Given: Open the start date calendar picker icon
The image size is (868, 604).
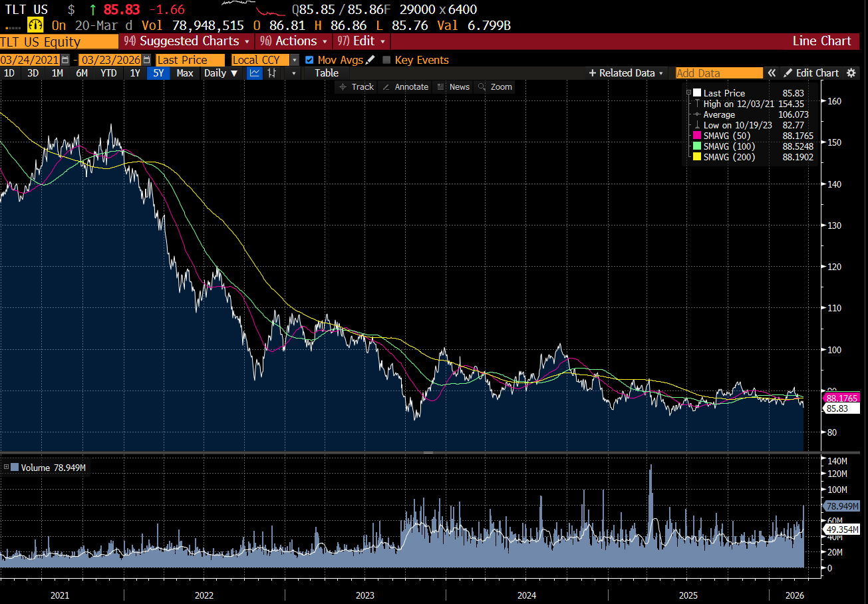Looking at the screenshot, I should pos(65,60).
